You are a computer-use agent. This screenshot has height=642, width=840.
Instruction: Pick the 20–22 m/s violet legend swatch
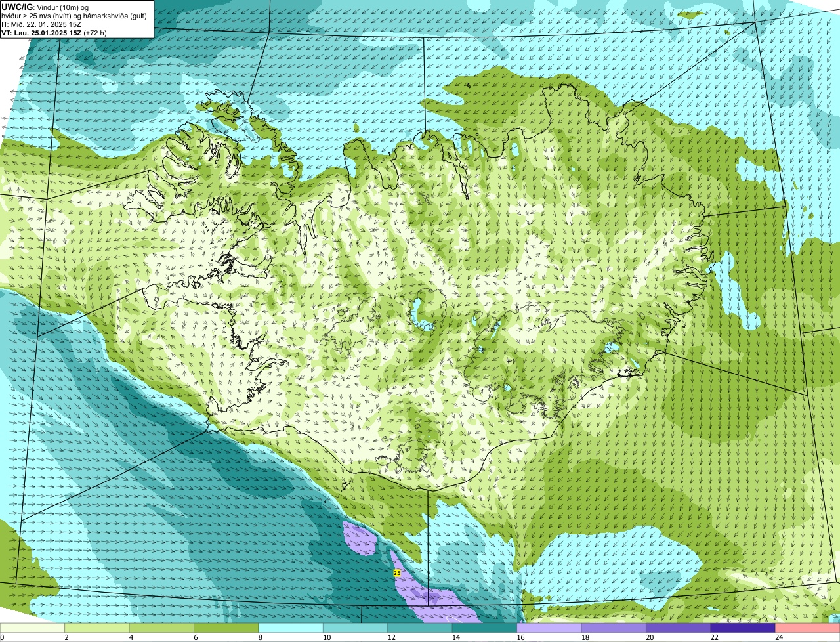(679, 628)
